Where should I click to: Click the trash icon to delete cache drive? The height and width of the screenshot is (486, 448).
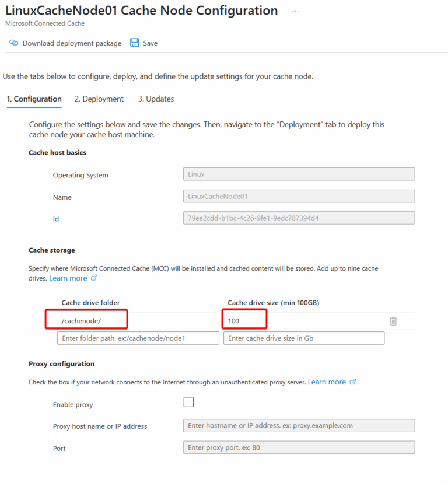coord(393,321)
